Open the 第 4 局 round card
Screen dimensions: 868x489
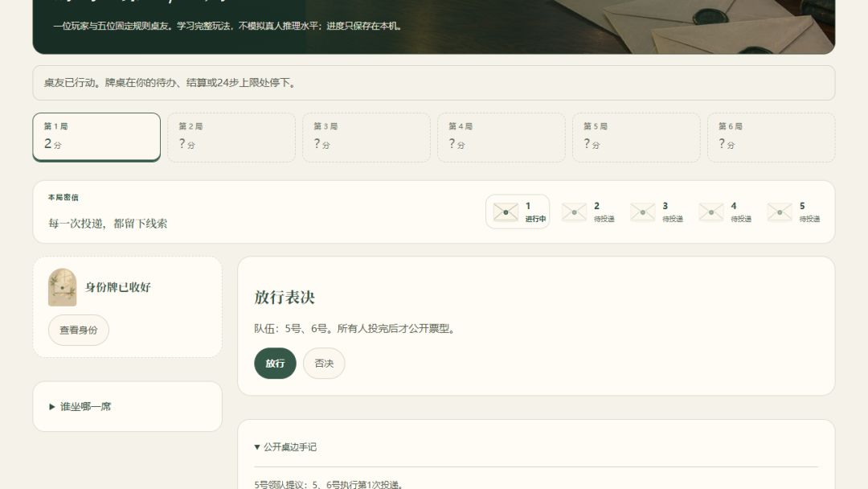pos(502,138)
